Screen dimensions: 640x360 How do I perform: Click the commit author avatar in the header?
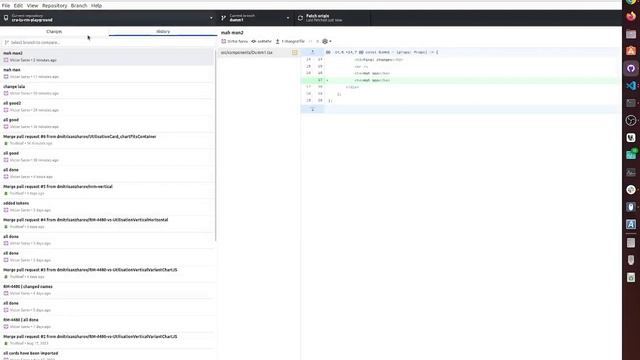224,41
